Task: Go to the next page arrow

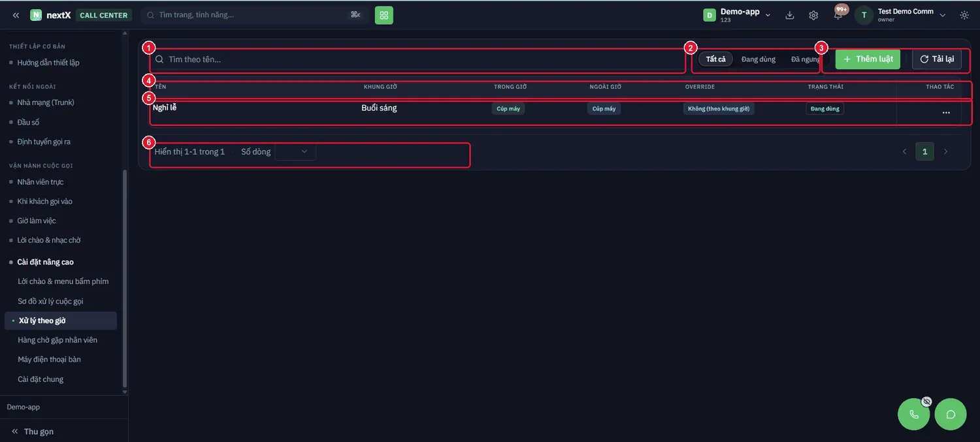Action: pyautogui.click(x=945, y=151)
